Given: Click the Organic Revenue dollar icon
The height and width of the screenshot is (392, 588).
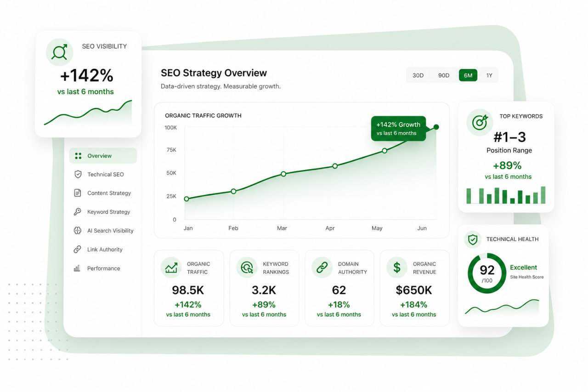Looking at the screenshot, I should click(397, 267).
